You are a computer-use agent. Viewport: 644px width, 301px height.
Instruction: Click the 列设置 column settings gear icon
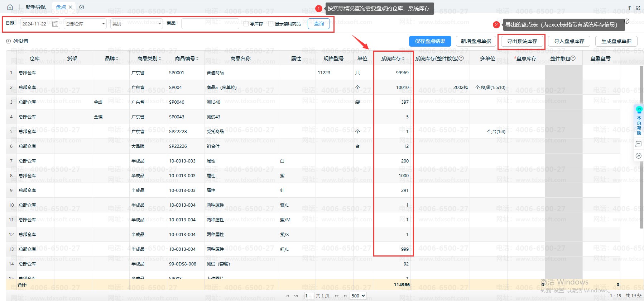[x=9, y=41]
